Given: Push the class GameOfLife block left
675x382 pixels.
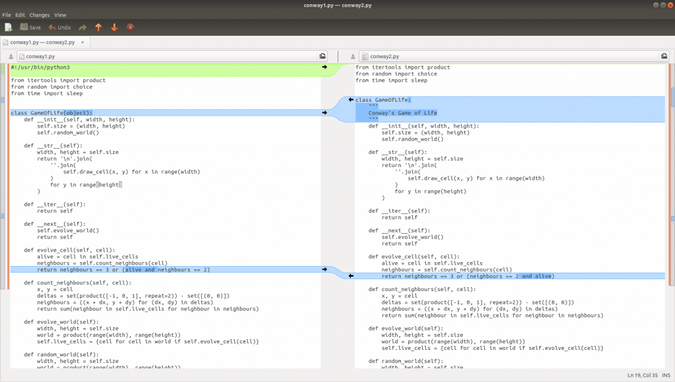Looking at the screenshot, I should click(x=351, y=100).
